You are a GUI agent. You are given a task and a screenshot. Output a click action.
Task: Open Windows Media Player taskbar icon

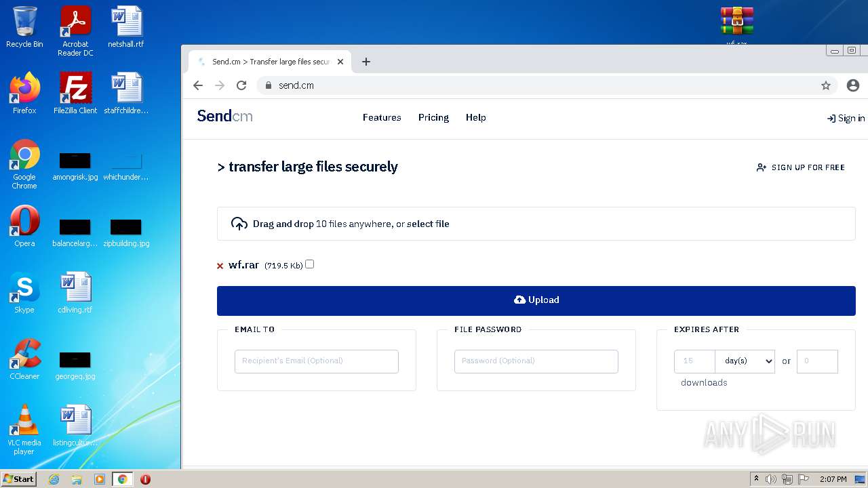(100, 479)
